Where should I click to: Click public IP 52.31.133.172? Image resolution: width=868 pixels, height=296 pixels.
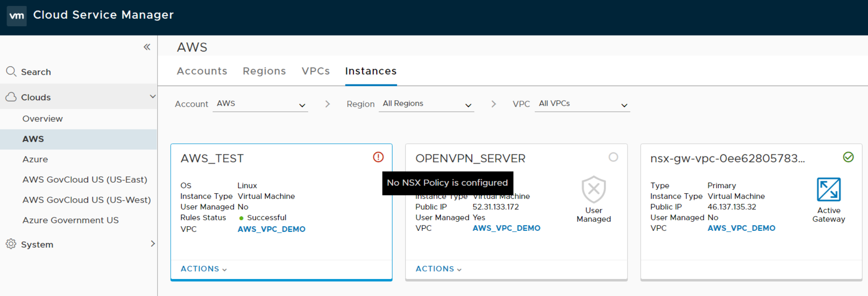coord(495,207)
